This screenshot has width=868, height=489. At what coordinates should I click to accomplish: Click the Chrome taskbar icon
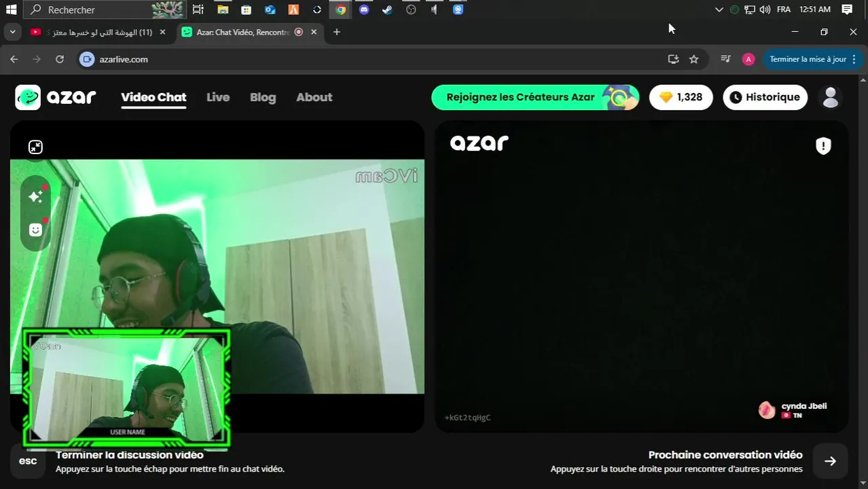pos(340,10)
